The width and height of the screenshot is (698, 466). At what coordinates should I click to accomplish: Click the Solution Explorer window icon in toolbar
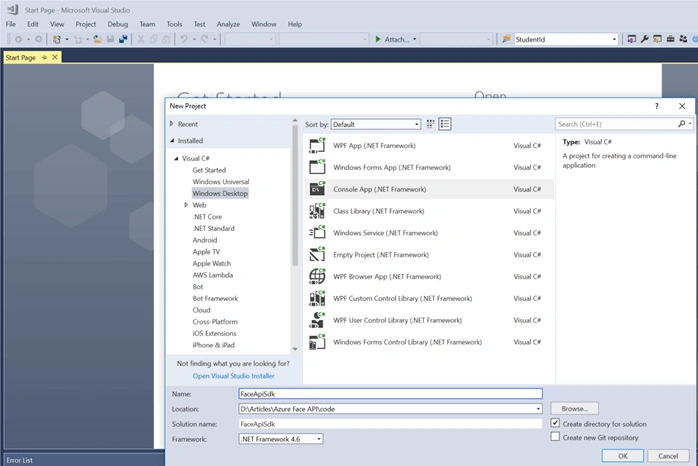pyautogui.click(x=631, y=39)
